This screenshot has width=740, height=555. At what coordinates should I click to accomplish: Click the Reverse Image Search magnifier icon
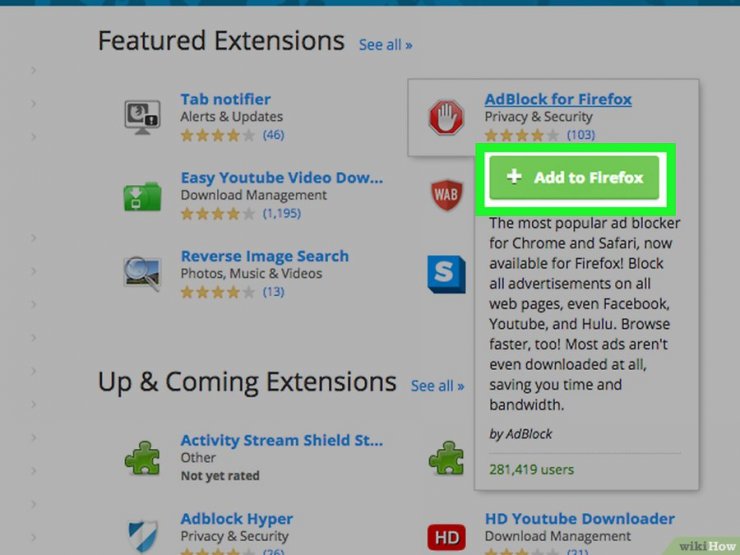[x=142, y=273]
